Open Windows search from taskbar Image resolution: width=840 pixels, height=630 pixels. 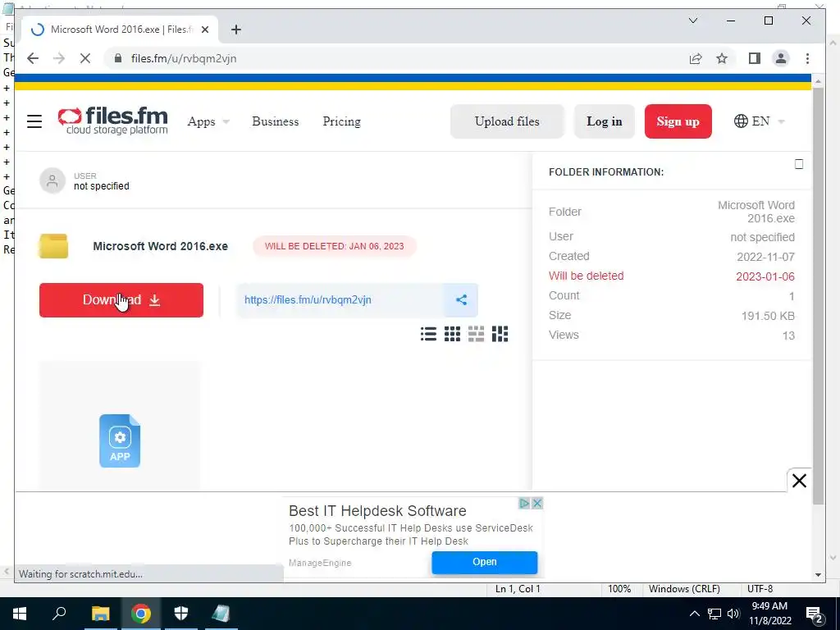point(59,614)
